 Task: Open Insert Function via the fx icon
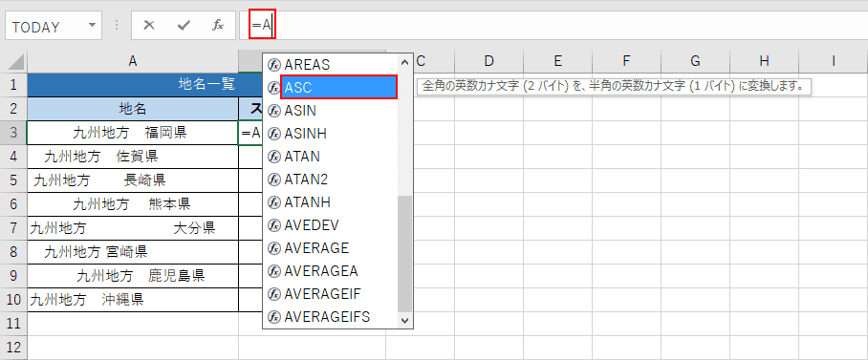[218, 26]
